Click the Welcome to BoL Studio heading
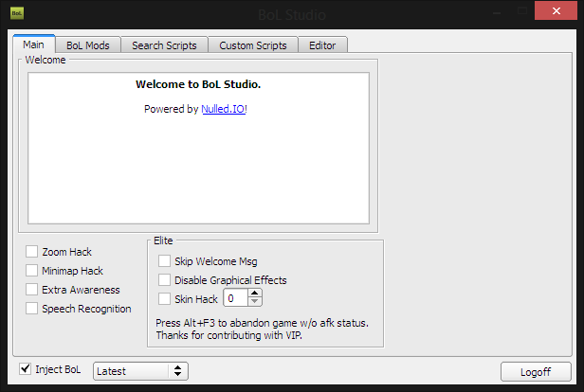584x392 pixels. tap(198, 84)
